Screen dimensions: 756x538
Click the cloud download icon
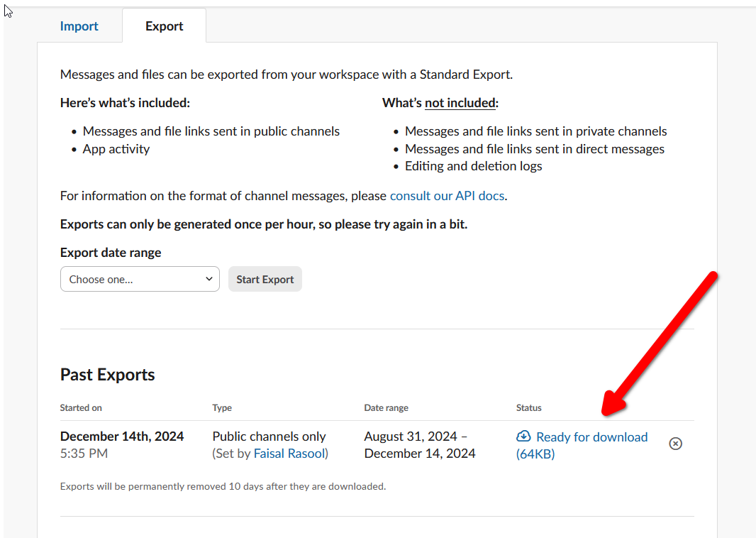(x=523, y=437)
